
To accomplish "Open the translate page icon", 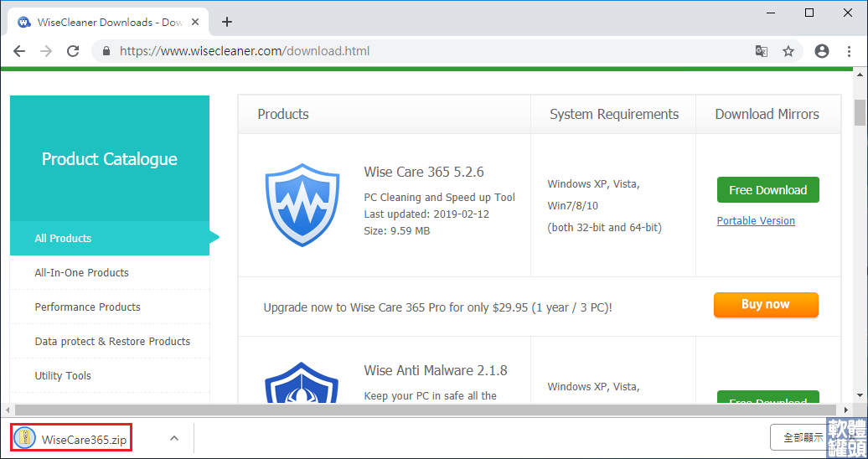I will (x=762, y=51).
